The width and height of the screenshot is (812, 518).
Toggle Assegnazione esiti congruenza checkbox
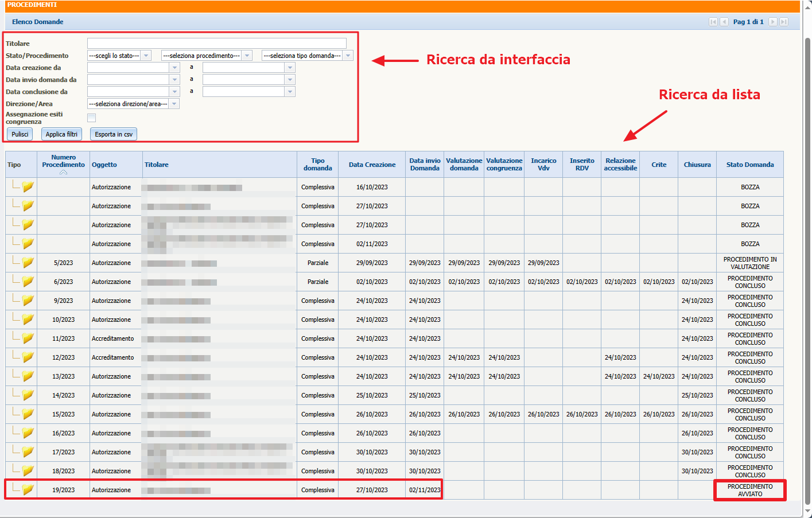[91, 118]
